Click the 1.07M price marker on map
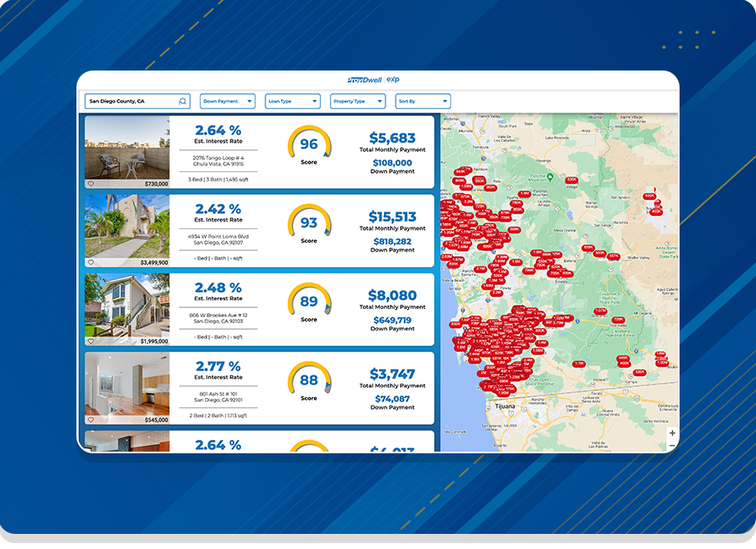The height and width of the screenshot is (549, 756). point(600,311)
